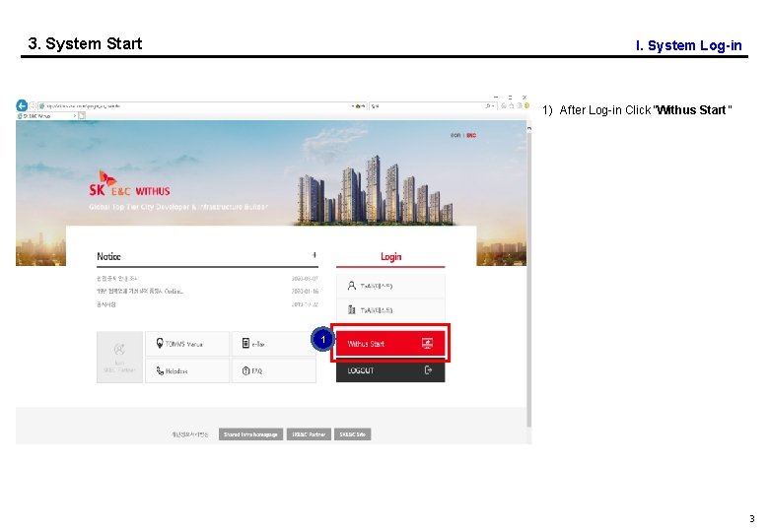Expand Notice list with plus icon
This screenshot has width=769, height=532.
pyautogui.click(x=314, y=255)
